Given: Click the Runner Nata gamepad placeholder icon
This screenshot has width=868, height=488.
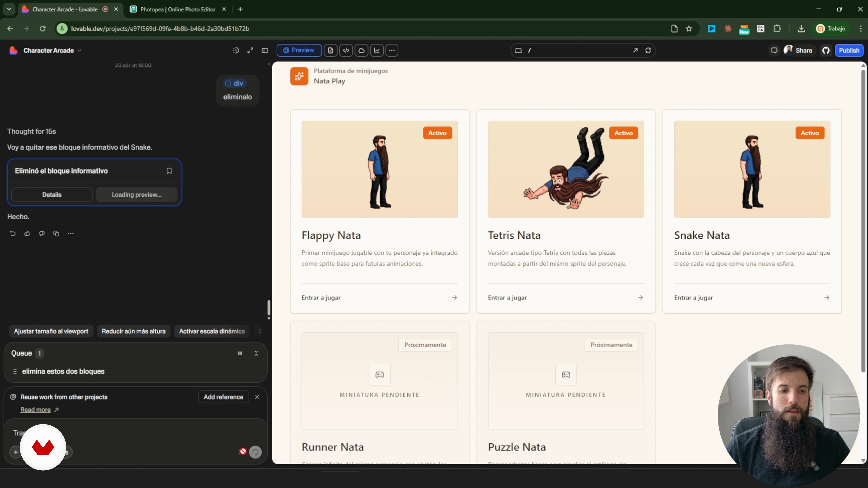Looking at the screenshot, I should [x=380, y=375].
